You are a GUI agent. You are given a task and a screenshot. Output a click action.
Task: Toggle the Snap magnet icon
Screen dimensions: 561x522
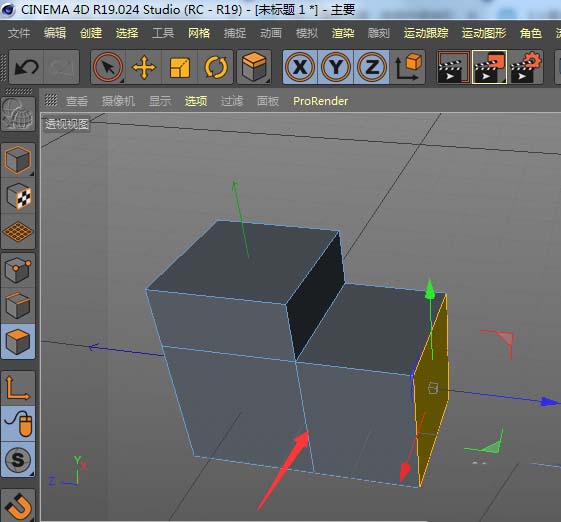pyautogui.click(x=18, y=506)
